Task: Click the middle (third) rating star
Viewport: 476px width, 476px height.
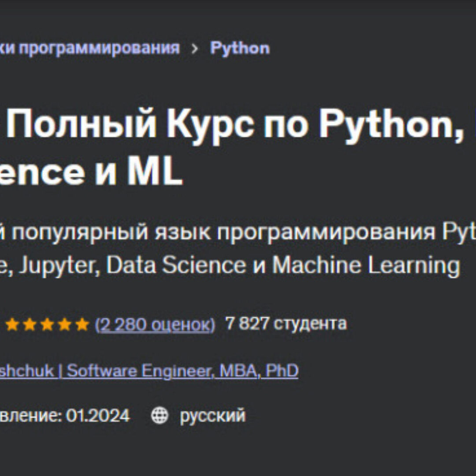Action: [x=47, y=325]
